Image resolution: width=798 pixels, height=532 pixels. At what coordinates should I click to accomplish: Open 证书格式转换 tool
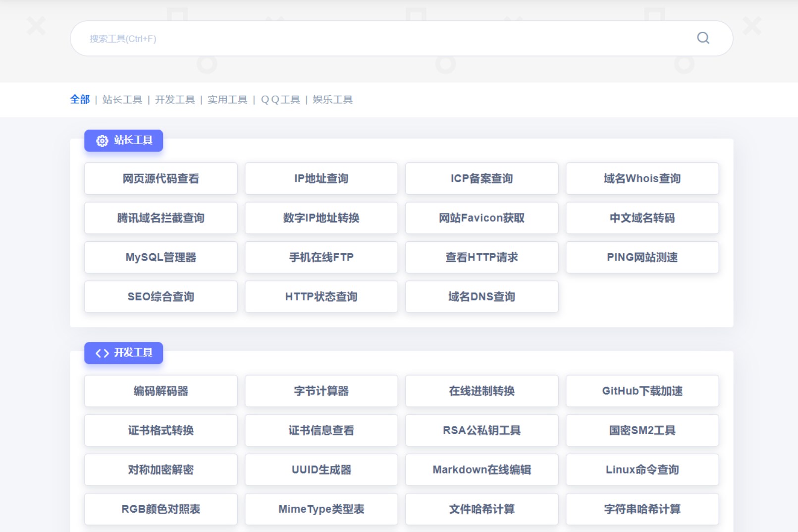coord(161,430)
